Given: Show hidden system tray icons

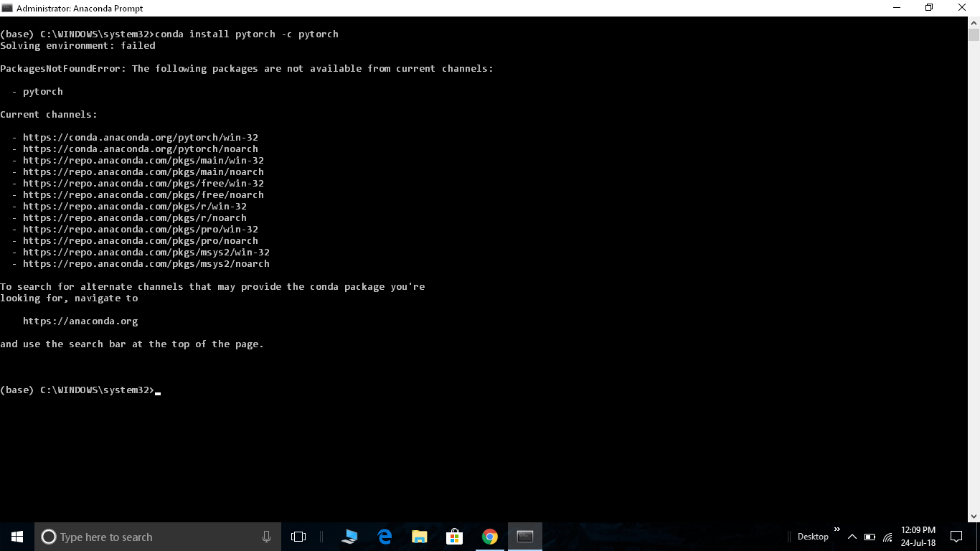Looking at the screenshot, I should 852,537.
